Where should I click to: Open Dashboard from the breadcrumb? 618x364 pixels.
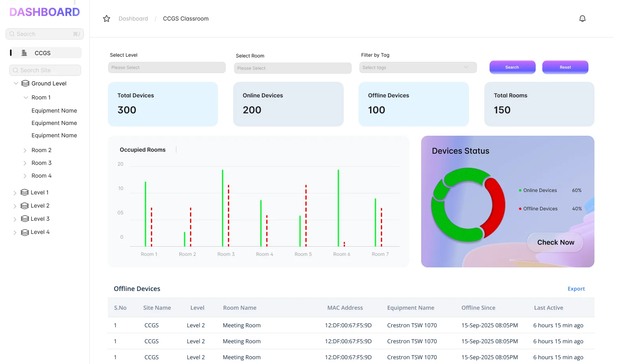(133, 18)
